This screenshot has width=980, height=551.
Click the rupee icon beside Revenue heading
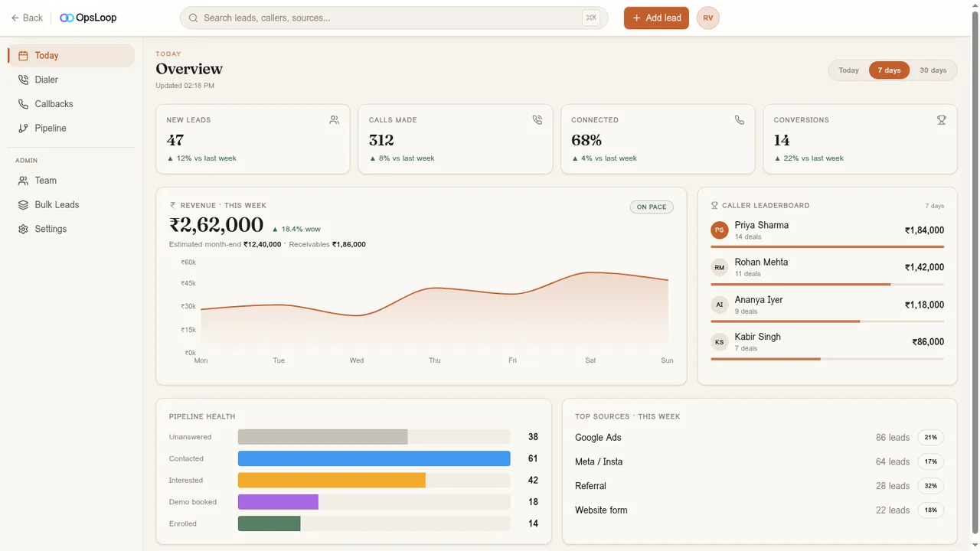pos(173,205)
